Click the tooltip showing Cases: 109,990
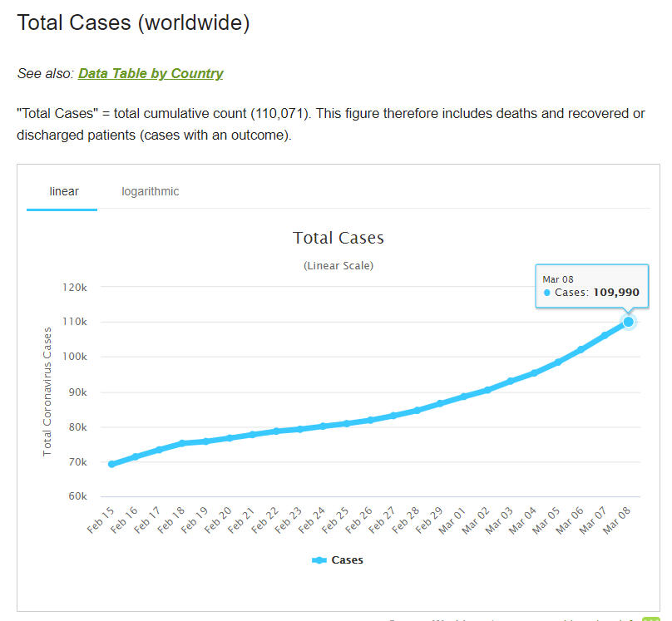 pyautogui.click(x=591, y=286)
